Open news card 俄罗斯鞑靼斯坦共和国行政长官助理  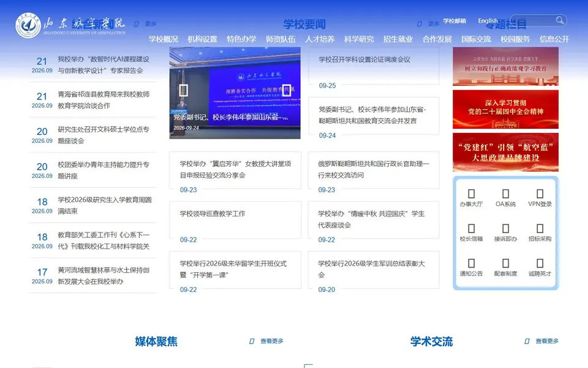pyautogui.click(x=374, y=171)
